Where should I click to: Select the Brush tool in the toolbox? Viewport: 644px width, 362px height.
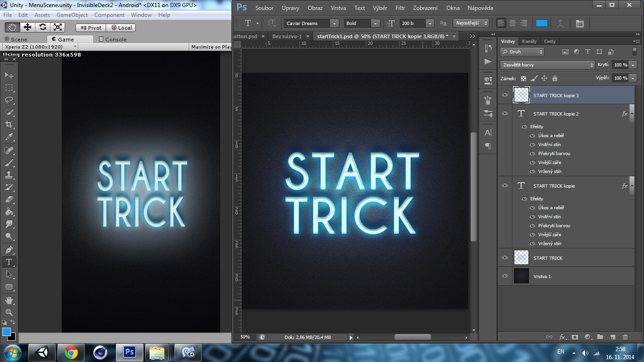tap(9, 163)
